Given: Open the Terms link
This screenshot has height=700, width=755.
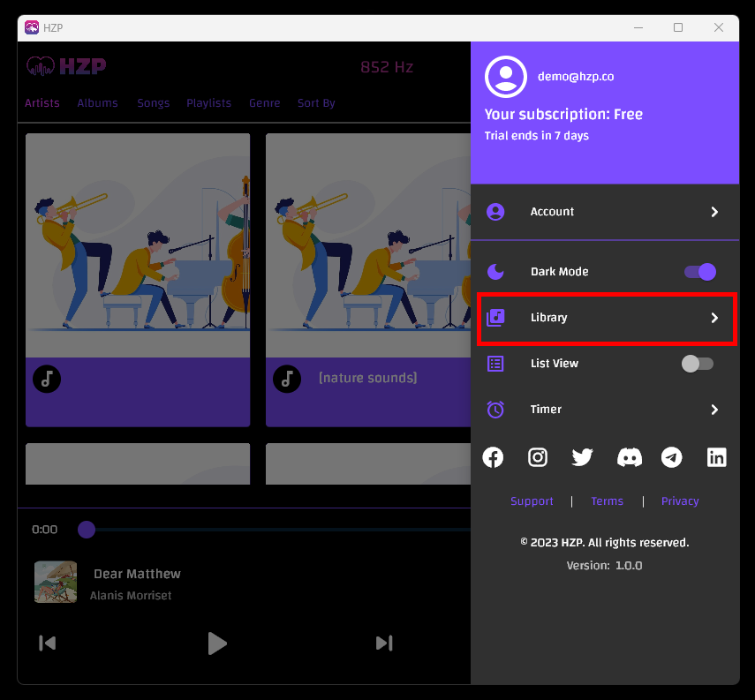Looking at the screenshot, I should (x=607, y=501).
